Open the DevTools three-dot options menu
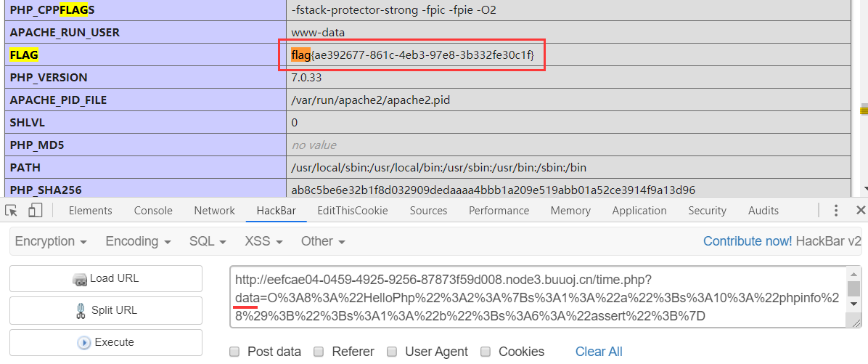Screen dimensions: 868x364 [x=836, y=210]
